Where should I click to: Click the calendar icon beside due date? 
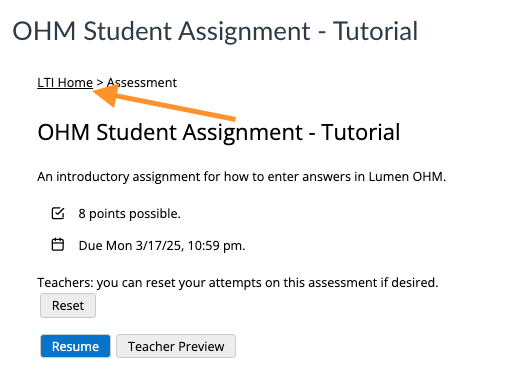coord(58,245)
